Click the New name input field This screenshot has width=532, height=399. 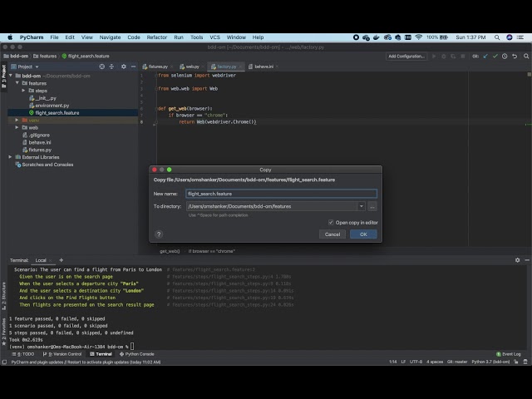coord(281,194)
